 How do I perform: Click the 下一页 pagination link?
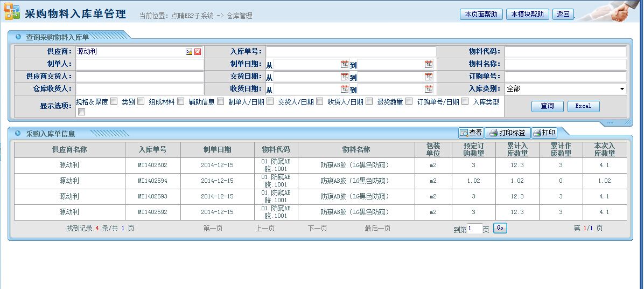[317, 229]
